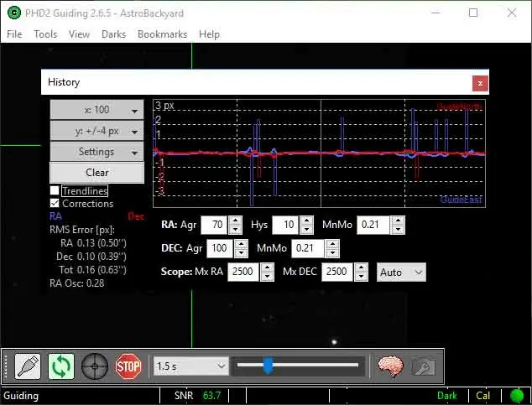
Task: Click the SNR 63.7 value
Action: pos(211,396)
